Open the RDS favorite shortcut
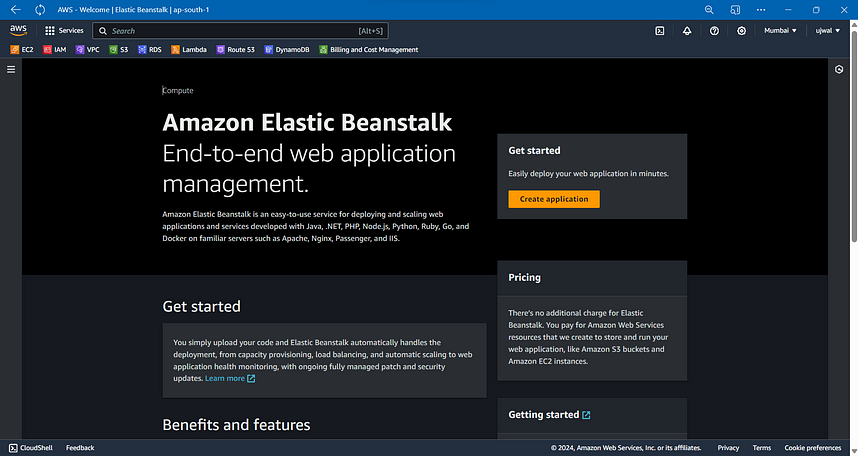 tap(150, 49)
